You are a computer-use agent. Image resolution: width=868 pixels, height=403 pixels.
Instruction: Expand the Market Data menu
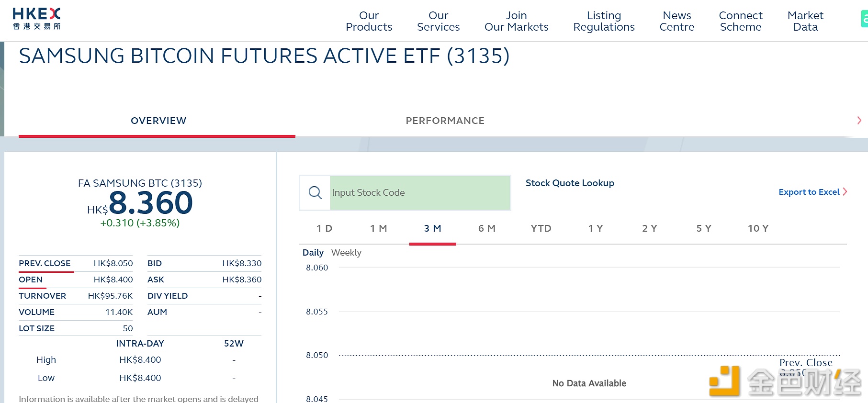point(805,21)
